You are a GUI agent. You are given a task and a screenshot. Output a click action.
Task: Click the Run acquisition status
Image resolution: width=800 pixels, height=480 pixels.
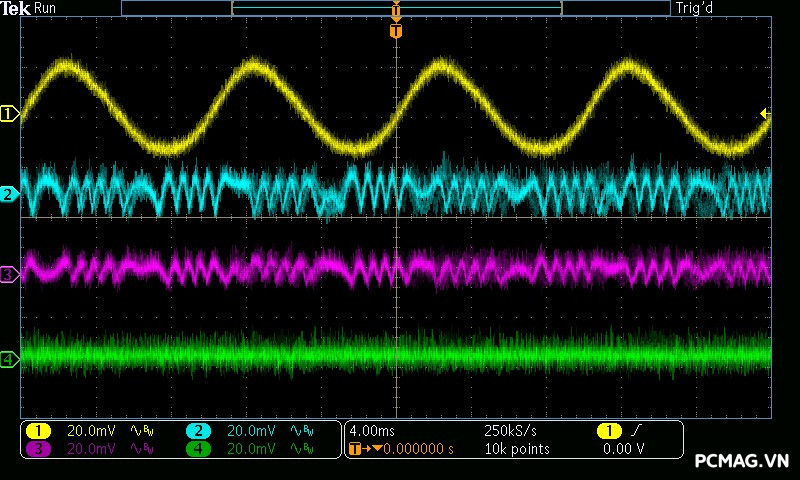tap(46, 8)
